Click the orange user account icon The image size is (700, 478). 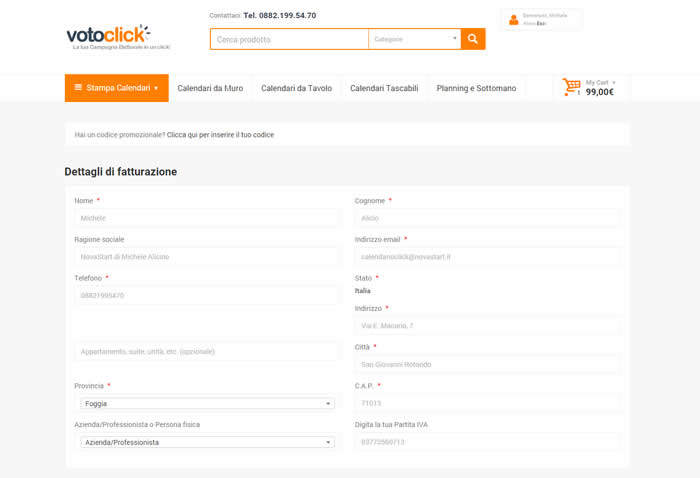[513, 20]
